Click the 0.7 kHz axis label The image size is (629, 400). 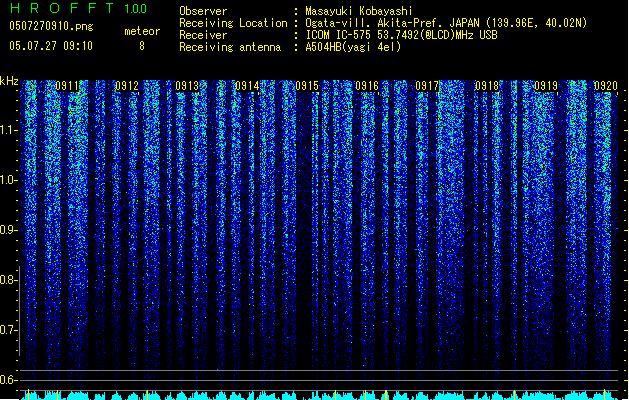click(9, 330)
